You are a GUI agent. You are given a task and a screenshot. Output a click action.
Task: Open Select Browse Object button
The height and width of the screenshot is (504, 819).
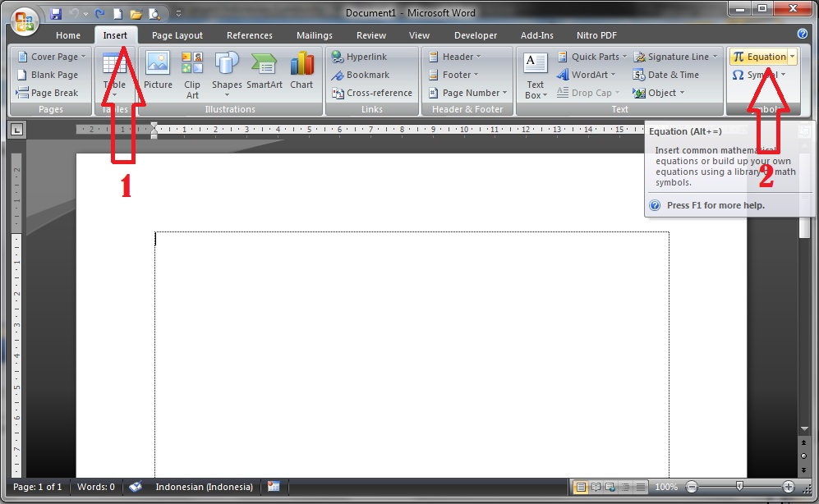pos(804,456)
